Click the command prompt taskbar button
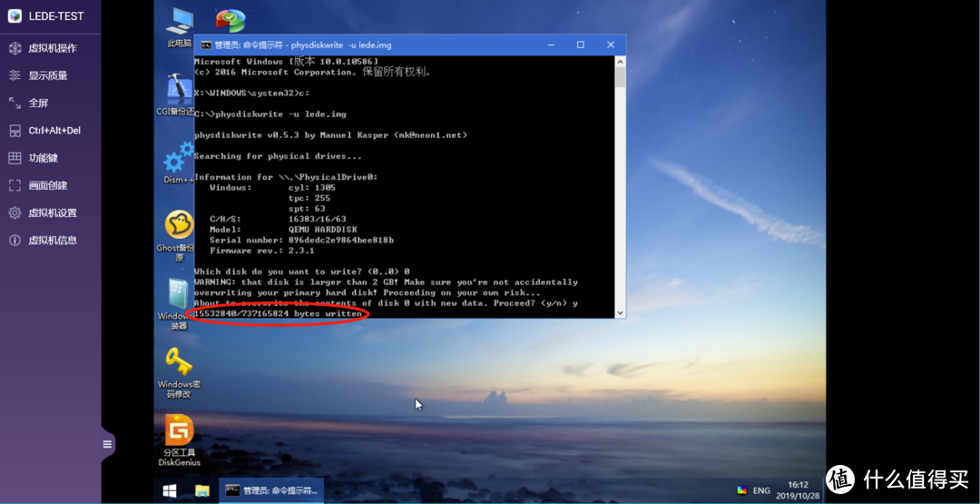 point(271,490)
